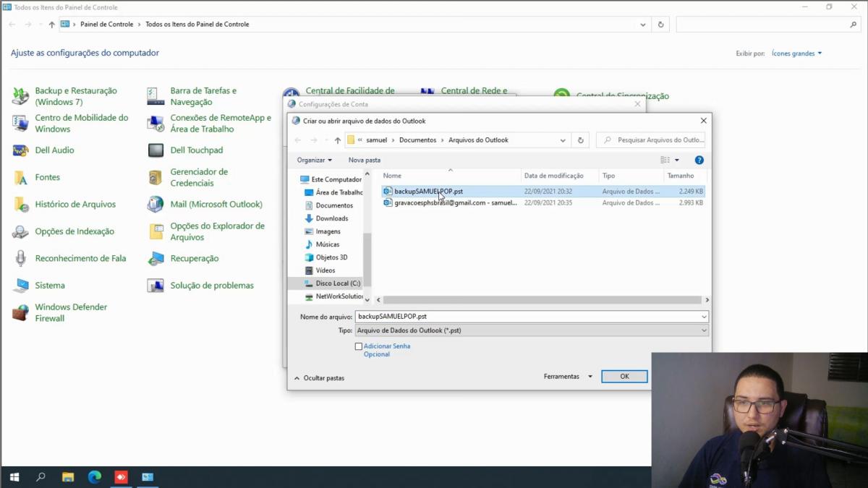The height and width of the screenshot is (488, 868).
Task: Select Área de Trabalho in the folder tree
Action: (333, 192)
